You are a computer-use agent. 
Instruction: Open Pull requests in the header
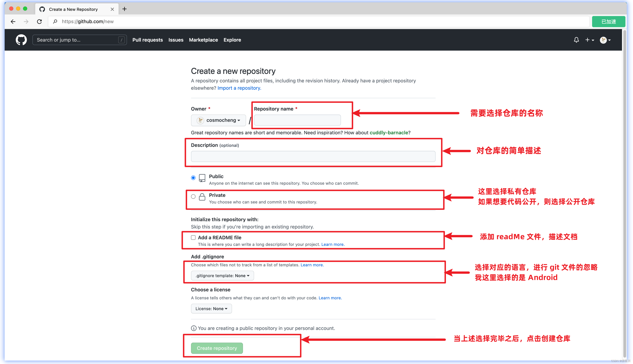[x=147, y=40]
